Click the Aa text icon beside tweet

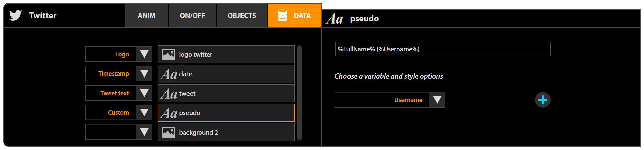pyautogui.click(x=169, y=94)
